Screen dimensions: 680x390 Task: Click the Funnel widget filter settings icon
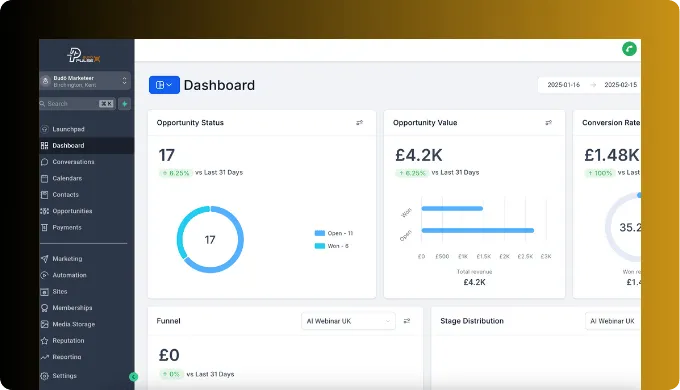407,321
